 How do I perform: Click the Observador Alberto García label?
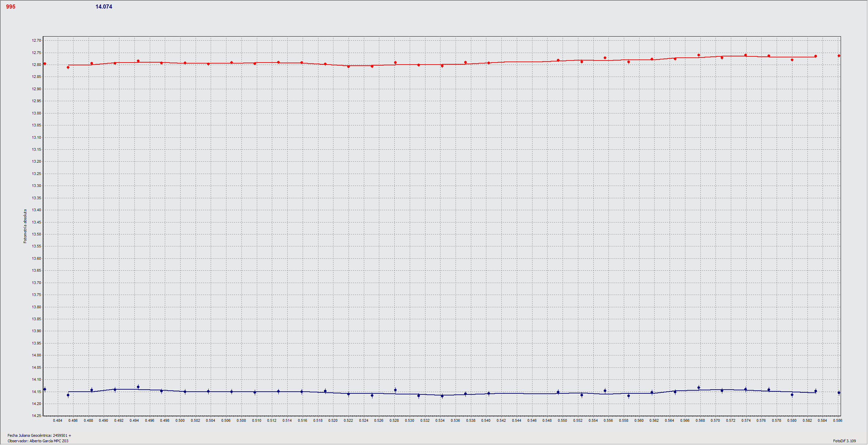coord(38,441)
